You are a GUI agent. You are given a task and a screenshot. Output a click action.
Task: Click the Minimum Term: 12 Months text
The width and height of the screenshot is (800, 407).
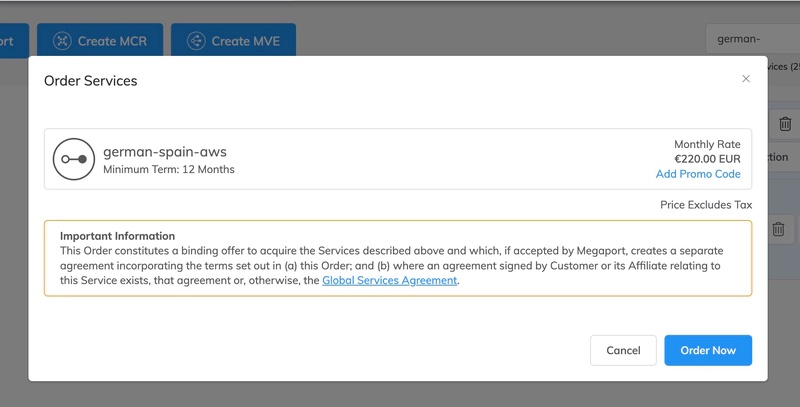tap(169, 170)
